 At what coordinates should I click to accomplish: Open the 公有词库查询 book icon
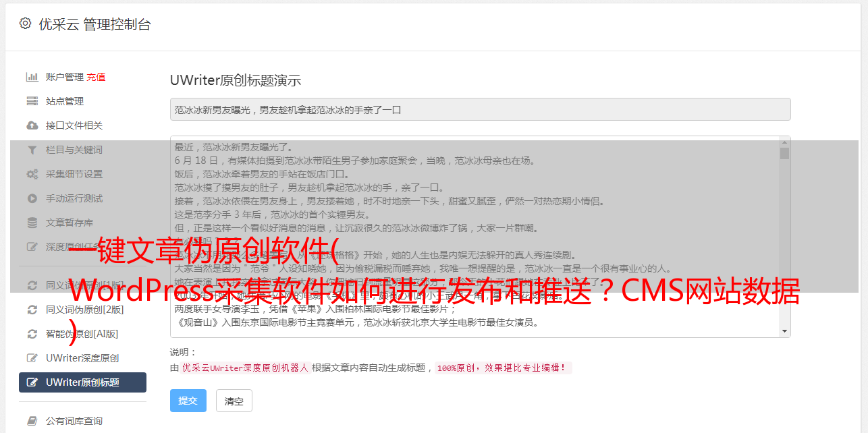(x=32, y=421)
